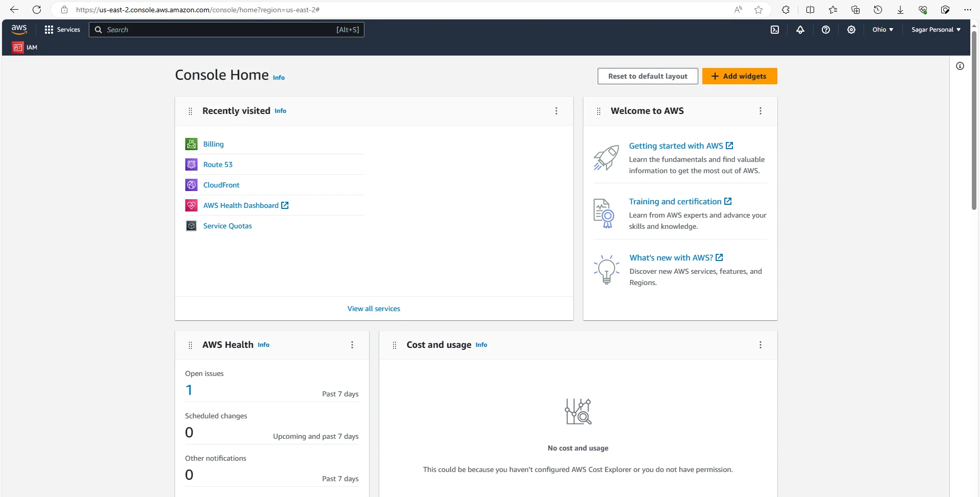Open the Route 53 link

coord(218,164)
